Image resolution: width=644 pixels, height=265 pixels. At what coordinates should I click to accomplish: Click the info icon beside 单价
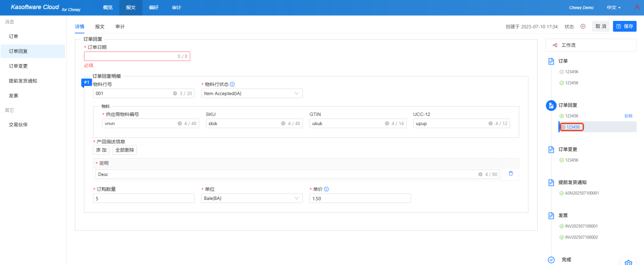[326, 189]
